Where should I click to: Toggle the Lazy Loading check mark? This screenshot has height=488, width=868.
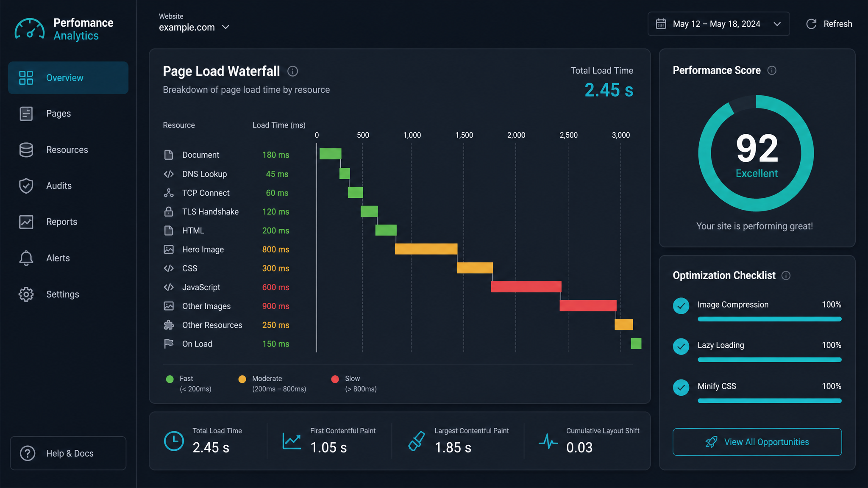pos(681,347)
